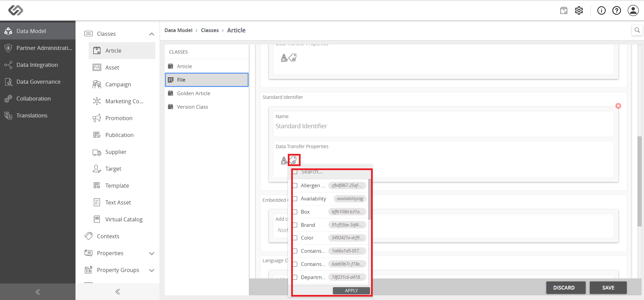Click add-tag icon in top Data Transfer section

pos(293,58)
